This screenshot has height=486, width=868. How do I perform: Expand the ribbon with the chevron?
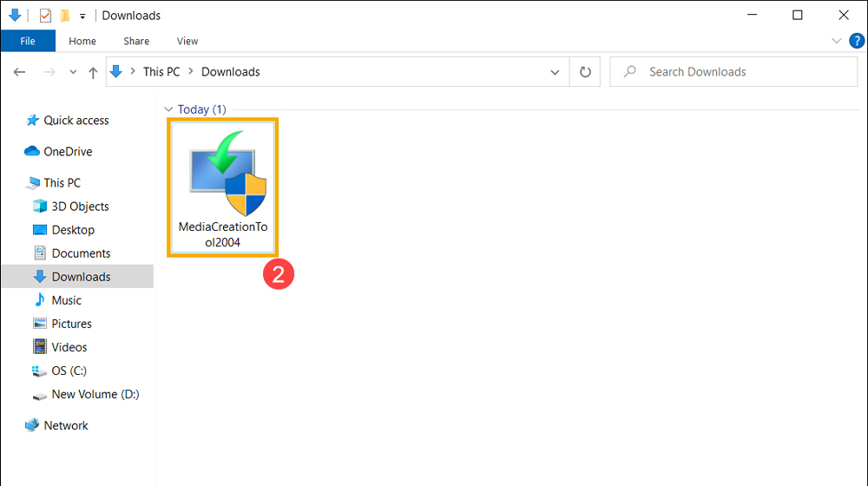pyautogui.click(x=837, y=41)
